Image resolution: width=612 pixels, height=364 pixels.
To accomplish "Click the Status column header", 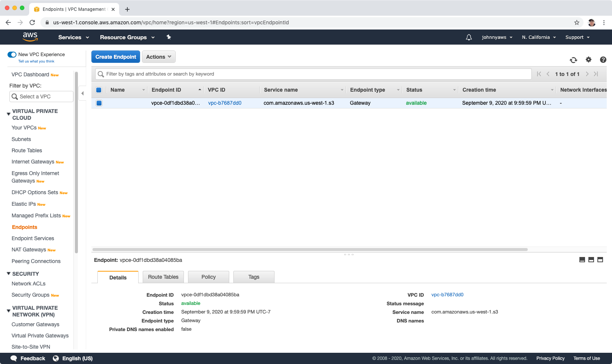I will click(x=430, y=90).
